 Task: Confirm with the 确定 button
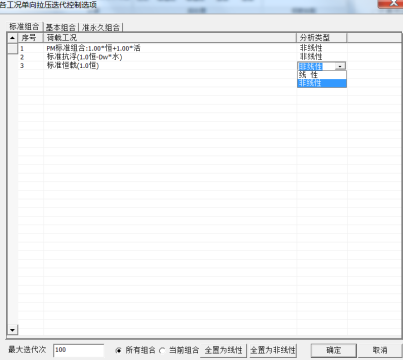tap(334, 350)
